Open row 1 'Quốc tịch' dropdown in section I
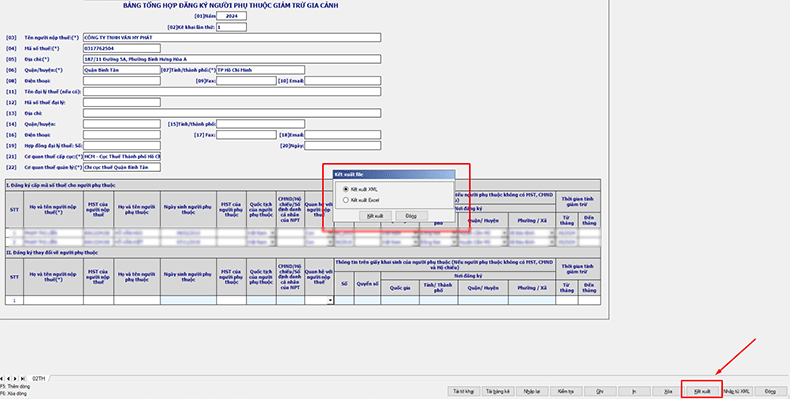The image size is (790, 399). click(273, 234)
